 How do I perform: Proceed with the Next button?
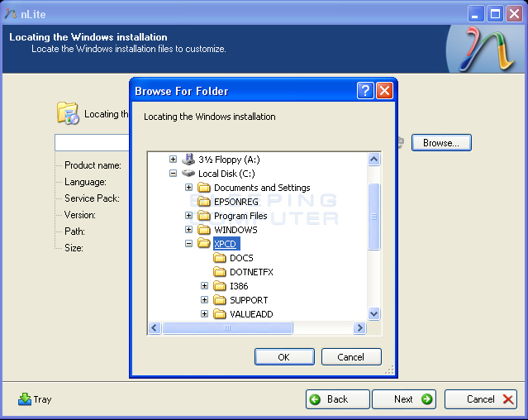(x=404, y=399)
